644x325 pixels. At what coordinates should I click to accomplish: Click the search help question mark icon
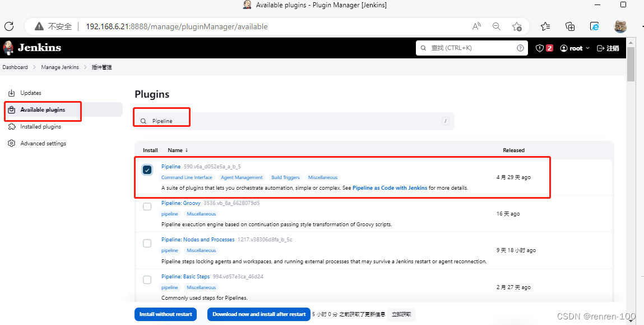tap(520, 48)
